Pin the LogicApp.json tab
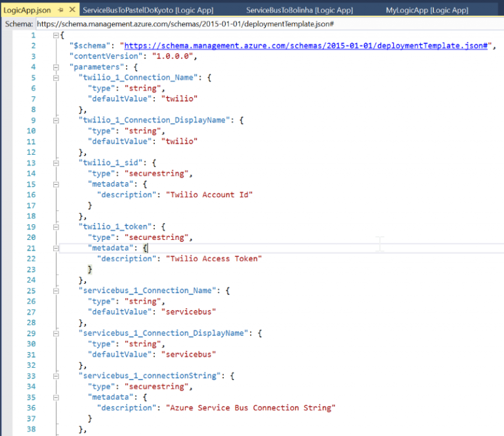The image size is (504, 436). (60, 10)
